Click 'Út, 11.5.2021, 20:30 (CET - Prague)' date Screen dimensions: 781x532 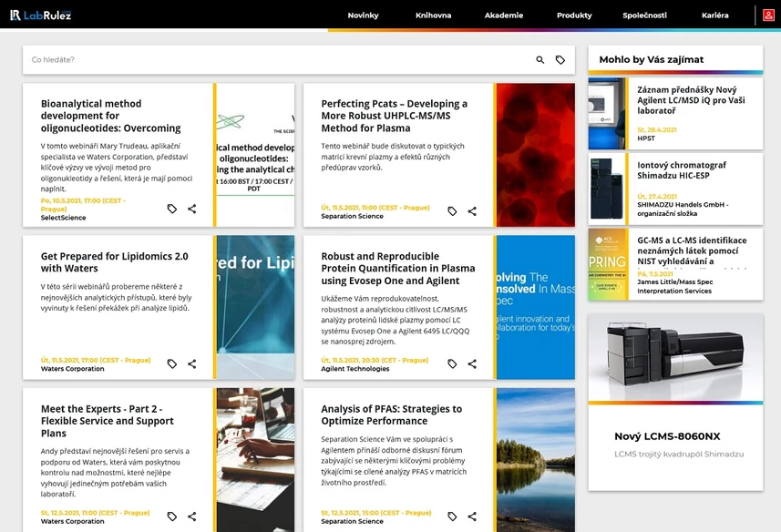(375, 360)
